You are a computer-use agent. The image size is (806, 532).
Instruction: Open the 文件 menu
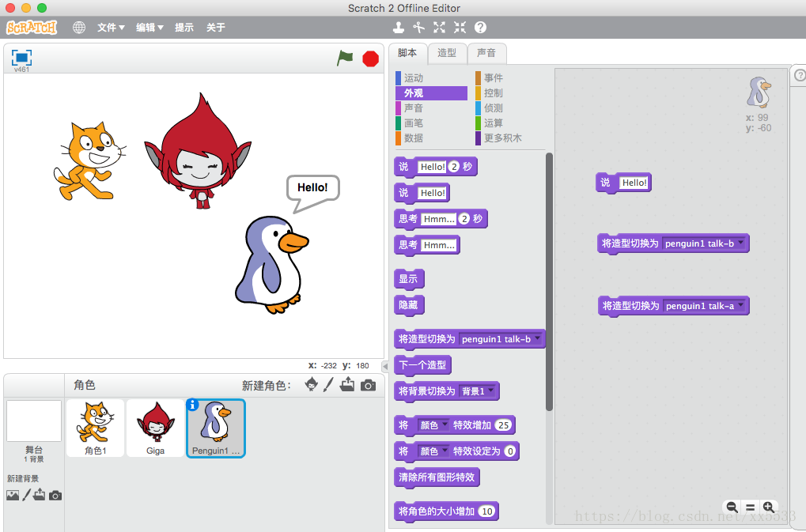coord(111,27)
